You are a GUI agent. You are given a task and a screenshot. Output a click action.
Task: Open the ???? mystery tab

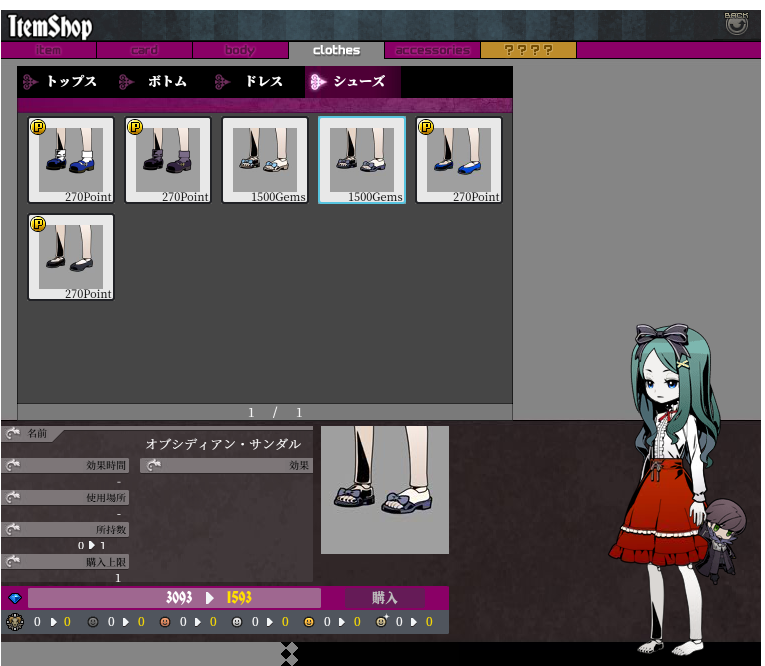pos(528,50)
